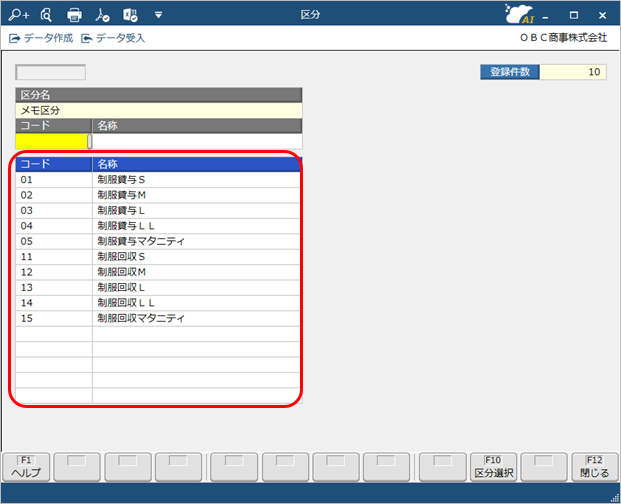The width and height of the screenshot is (621, 504).
Task: Click the 登録件数 value 10
Action: click(x=573, y=72)
